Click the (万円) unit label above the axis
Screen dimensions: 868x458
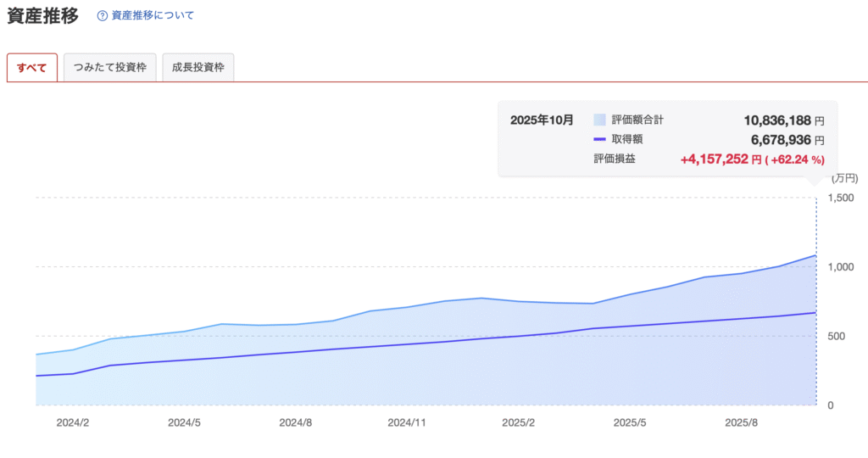[x=844, y=178]
